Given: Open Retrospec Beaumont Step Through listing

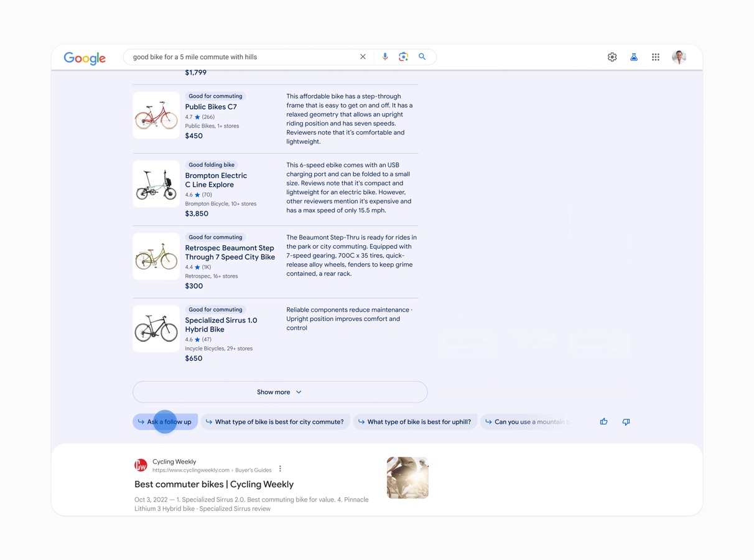Looking at the screenshot, I should (230, 252).
